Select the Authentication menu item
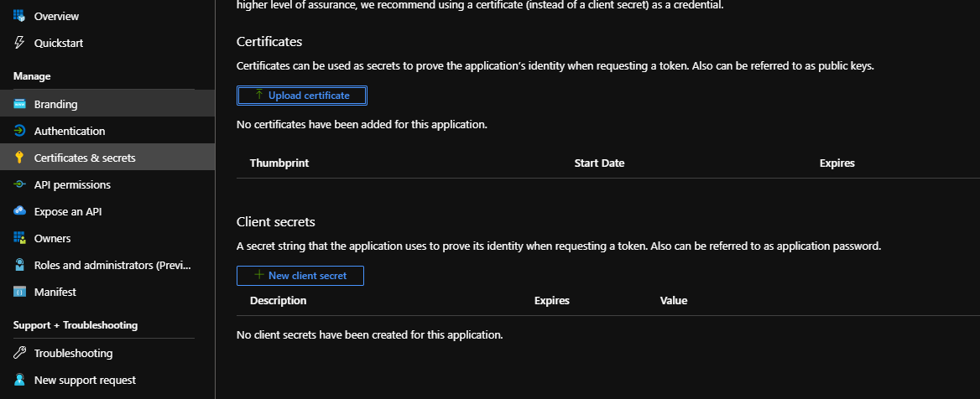 (x=70, y=131)
